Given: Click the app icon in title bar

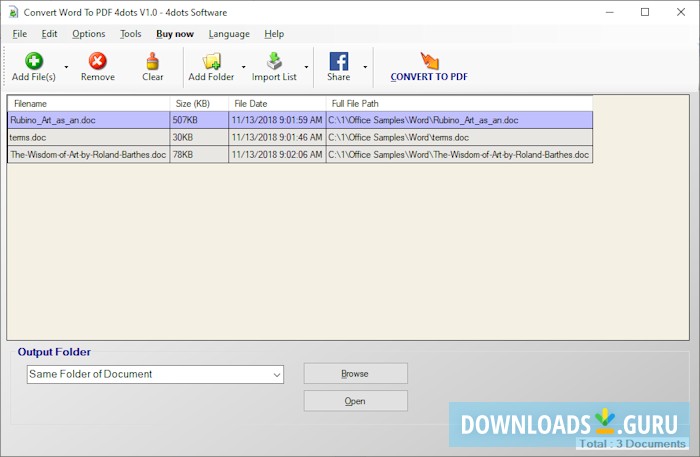Looking at the screenshot, I should click(x=14, y=12).
